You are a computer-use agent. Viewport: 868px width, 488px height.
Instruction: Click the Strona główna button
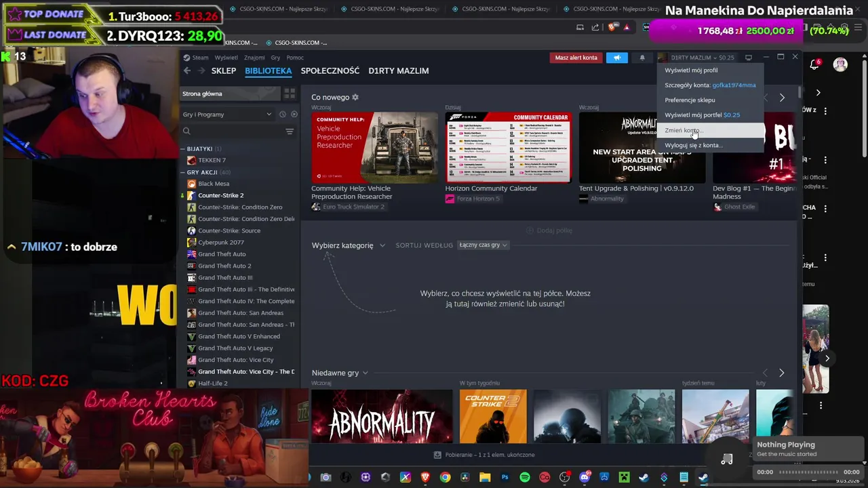click(x=231, y=94)
